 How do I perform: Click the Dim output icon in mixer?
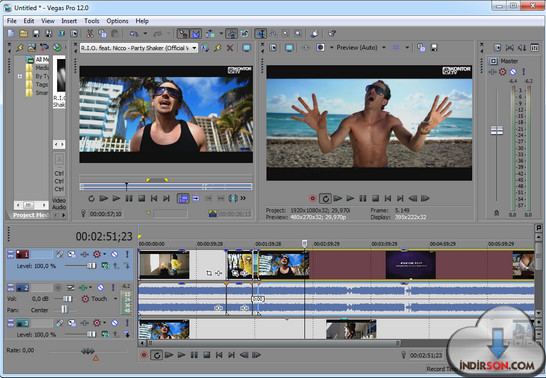pos(522,48)
